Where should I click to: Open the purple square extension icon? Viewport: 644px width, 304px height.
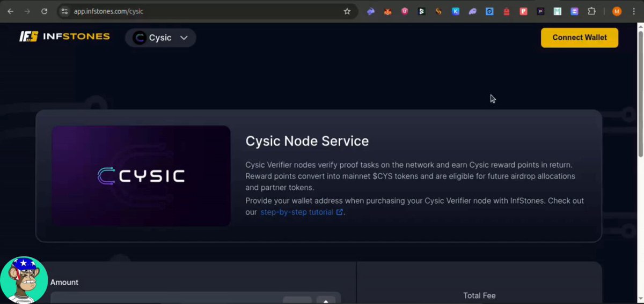click(x=574, y=11)
